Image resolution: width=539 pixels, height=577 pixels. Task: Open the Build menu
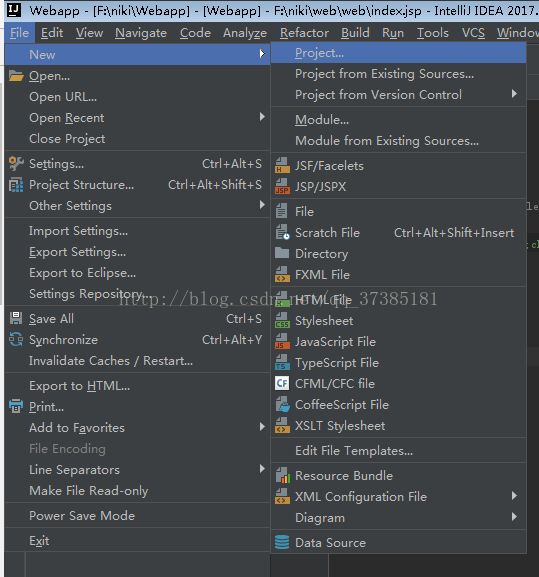tap(355, 33)
